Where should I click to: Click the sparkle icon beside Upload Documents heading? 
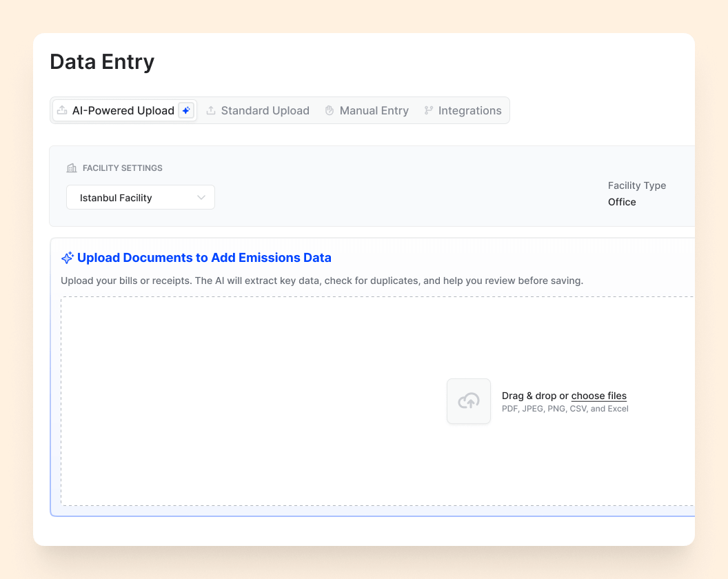(x=67, y=258)
